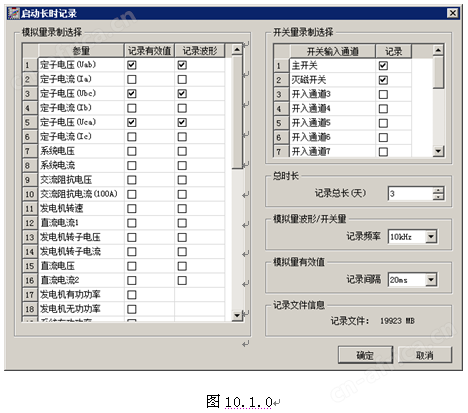Uncheck 记录波形 for 定子电压(Uca)
468x413 pixels.
pos(182,122)
